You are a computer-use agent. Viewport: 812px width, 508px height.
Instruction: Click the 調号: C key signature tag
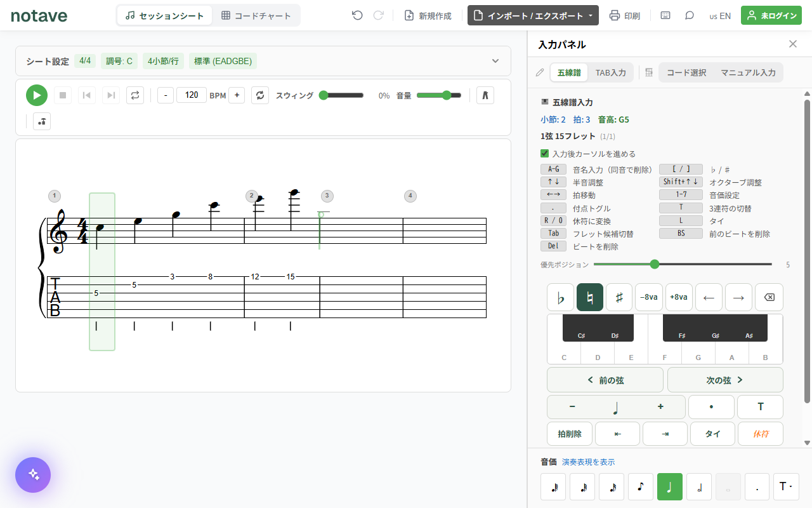(x=119, y=61)
